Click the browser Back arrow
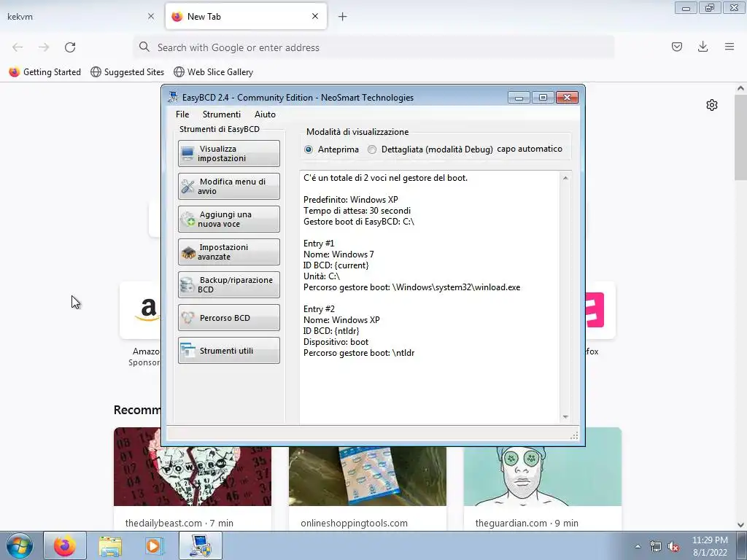This screenshot has width=747, height=560. point(18,47)
